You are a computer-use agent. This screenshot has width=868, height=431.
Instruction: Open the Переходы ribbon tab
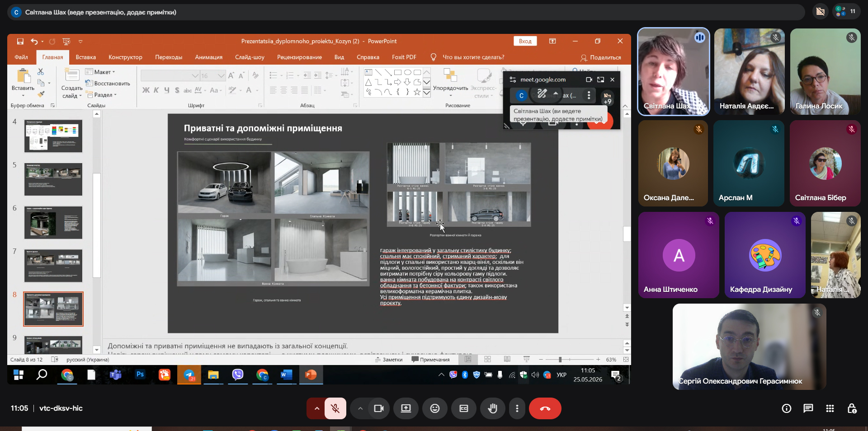(x=169, y=57)
